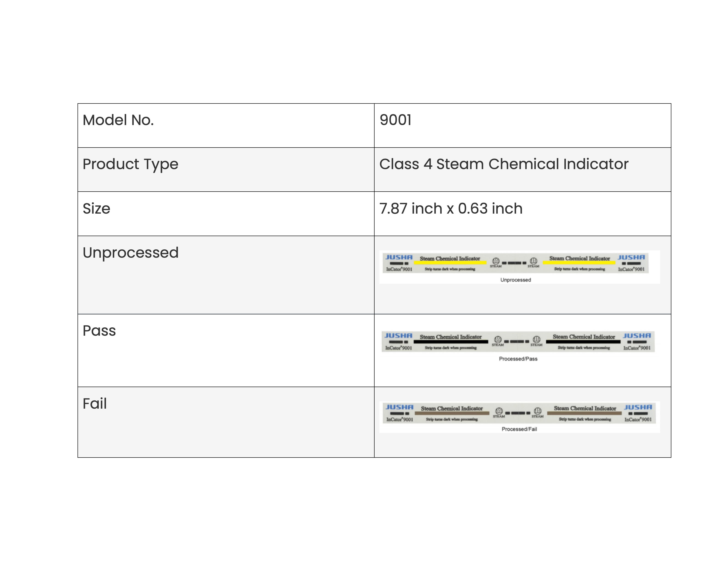Click the 'Product Type' row label

(x=130, y=164)
